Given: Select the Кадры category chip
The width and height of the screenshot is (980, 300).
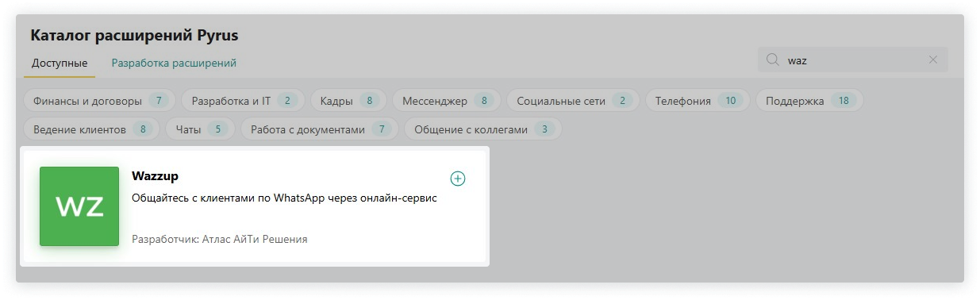Looking at the screenshot, I should click(x=348, y=101).
